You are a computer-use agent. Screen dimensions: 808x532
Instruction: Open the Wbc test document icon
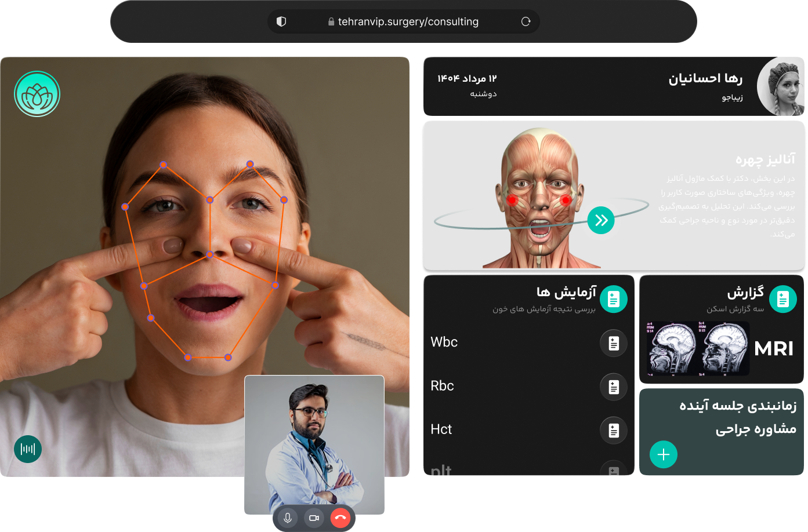click(x=613, y=343)
